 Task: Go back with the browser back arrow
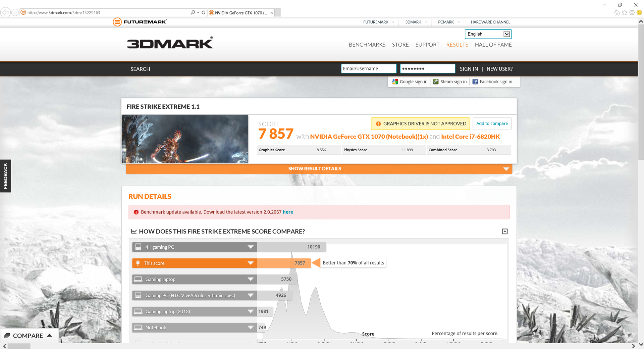pyautogui.click(x=5, y=12)
